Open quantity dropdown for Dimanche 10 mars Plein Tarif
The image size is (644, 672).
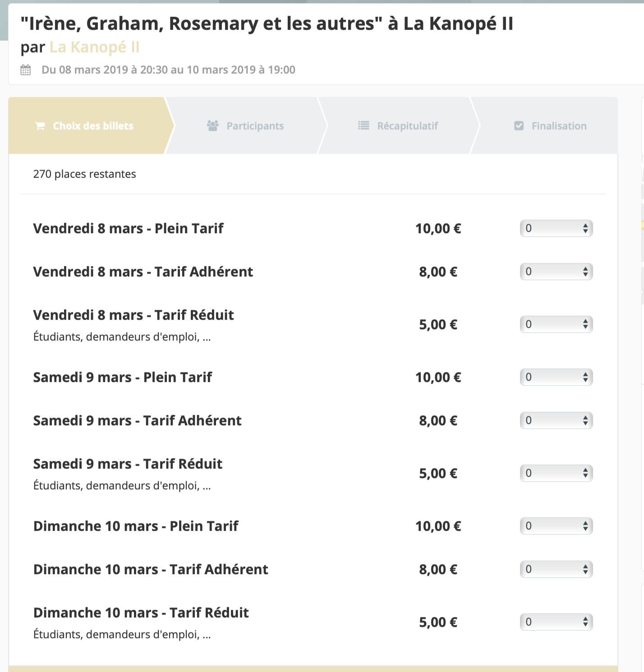[x=556, y=526]
